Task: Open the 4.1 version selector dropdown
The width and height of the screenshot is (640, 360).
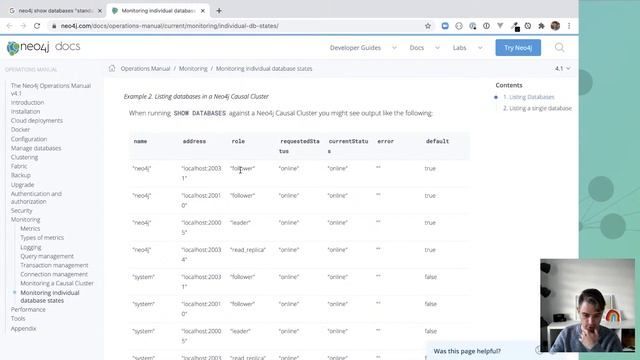Action: 562,68
